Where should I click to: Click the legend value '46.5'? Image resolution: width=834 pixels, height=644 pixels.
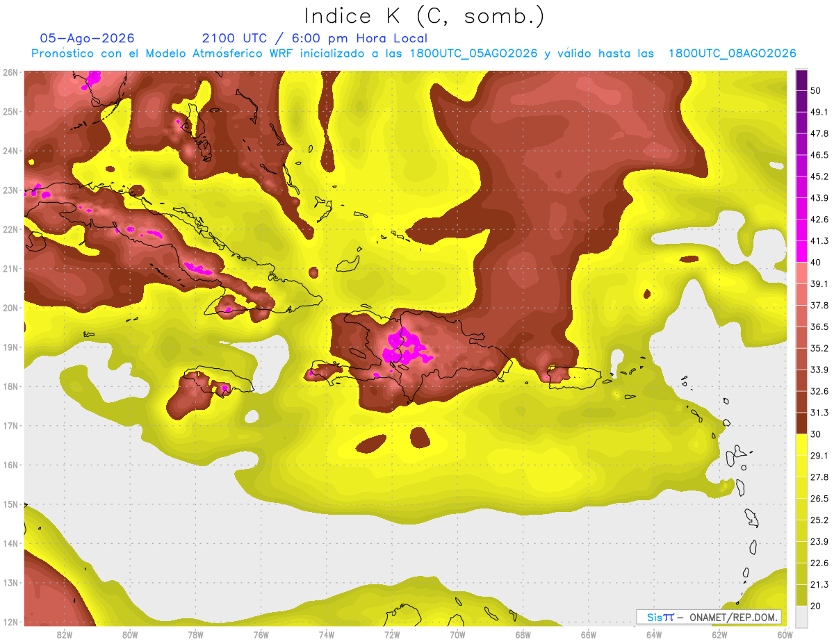pos(820,155)
